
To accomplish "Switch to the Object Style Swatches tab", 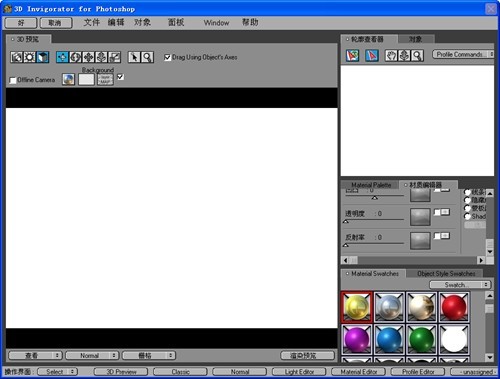I will point(446,274).
